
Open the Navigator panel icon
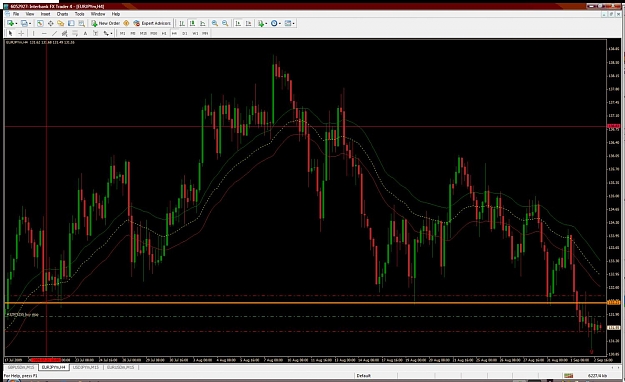tap(61, 23)
